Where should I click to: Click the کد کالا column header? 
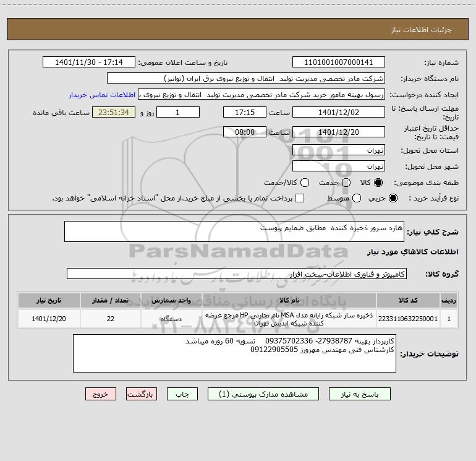tap(408, 301)
